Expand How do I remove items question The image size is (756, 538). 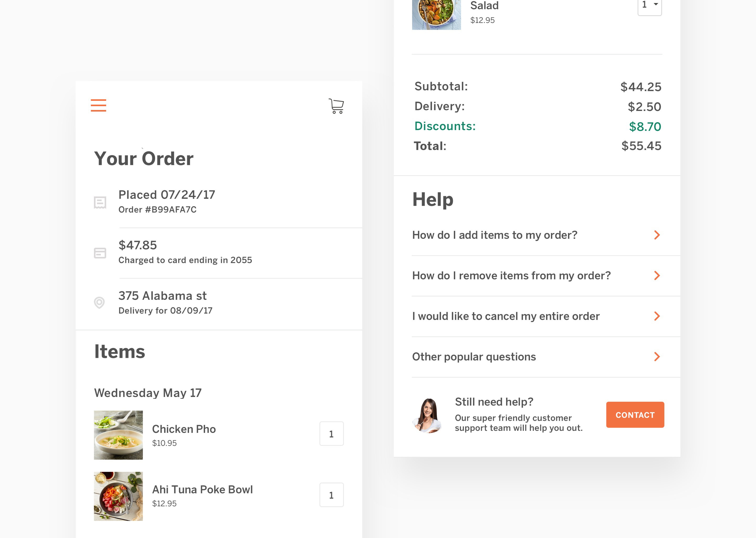coord(537,276)
